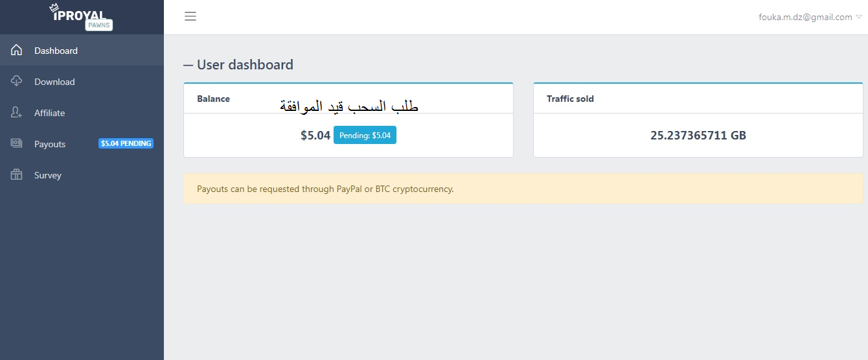Click the Pending: $5.04 balance button
This screenshot has width=868, height=360.
point(365,136)
